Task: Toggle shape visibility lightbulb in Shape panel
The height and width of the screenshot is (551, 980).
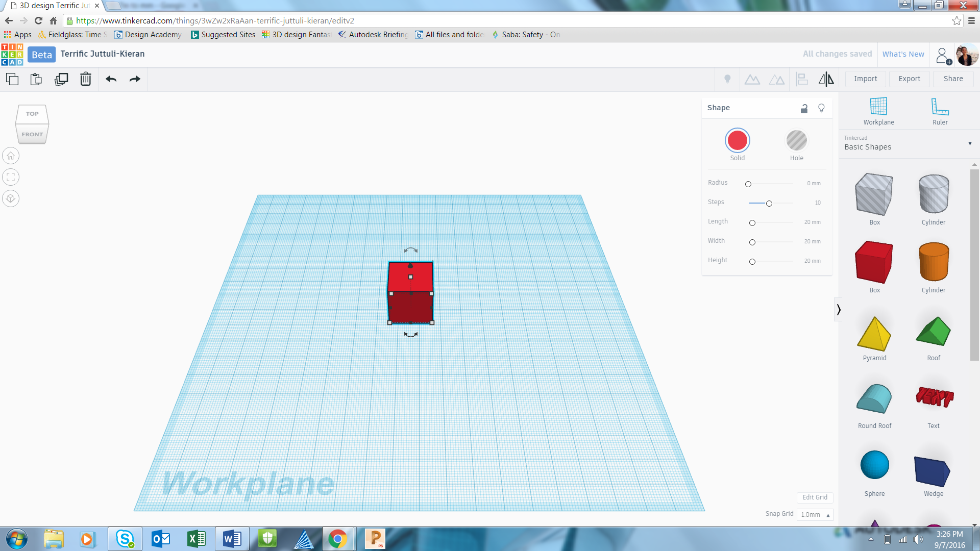Action: point(821,108)
